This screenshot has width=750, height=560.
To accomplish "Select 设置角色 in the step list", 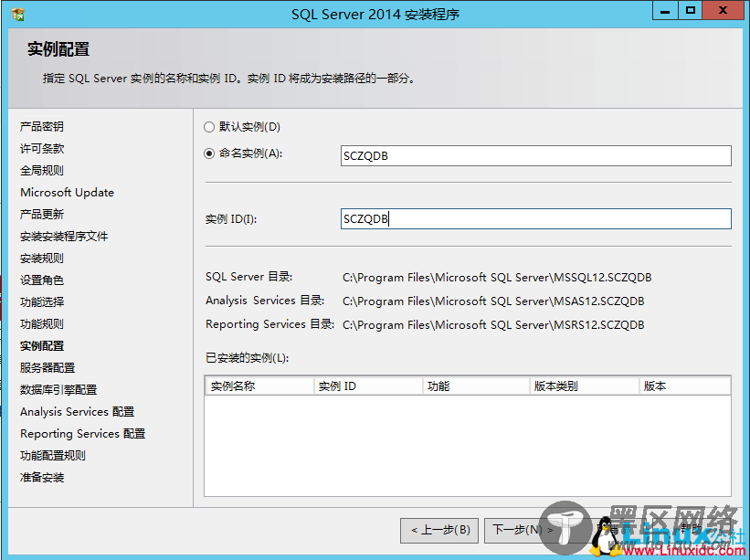I will pos(42,280).
